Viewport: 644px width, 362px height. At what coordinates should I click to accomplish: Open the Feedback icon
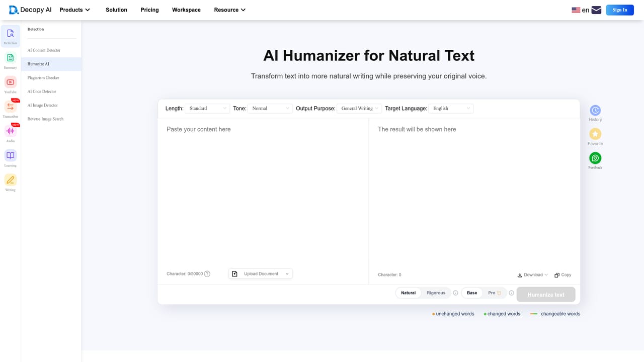(x=595, y=158)
